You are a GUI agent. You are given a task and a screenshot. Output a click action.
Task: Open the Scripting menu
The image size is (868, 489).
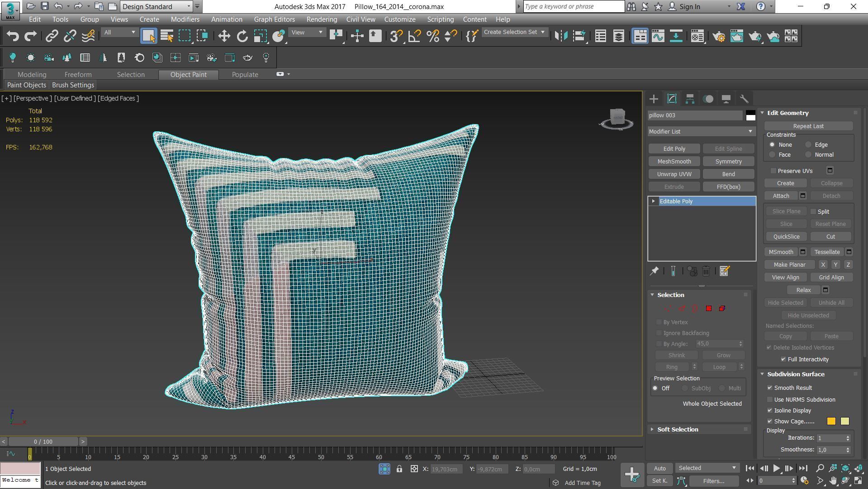(440, 19)
